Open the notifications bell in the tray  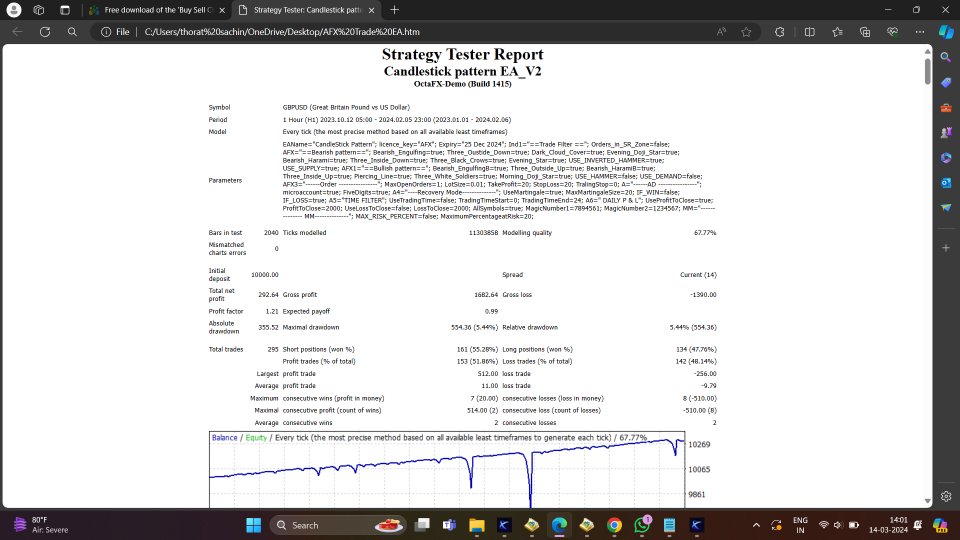918,525
